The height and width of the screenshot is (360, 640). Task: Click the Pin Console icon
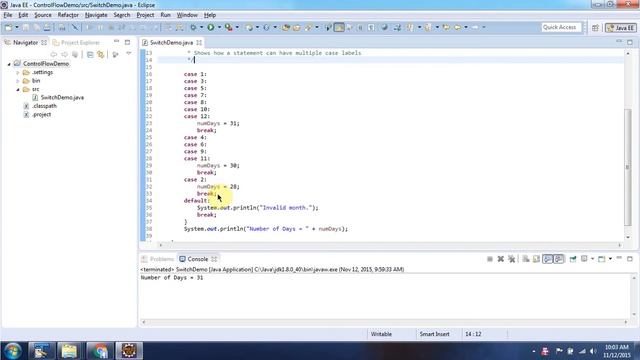[573, 259]
